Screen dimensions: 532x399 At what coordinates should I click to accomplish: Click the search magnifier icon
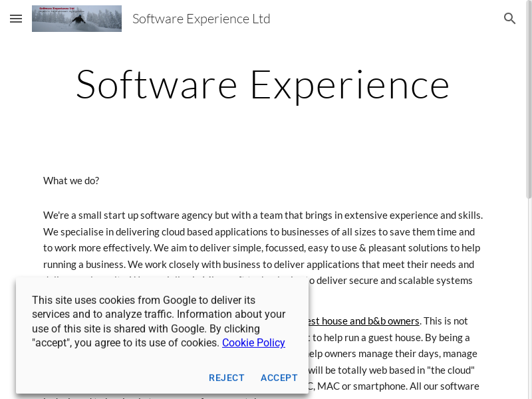point(510,19)
